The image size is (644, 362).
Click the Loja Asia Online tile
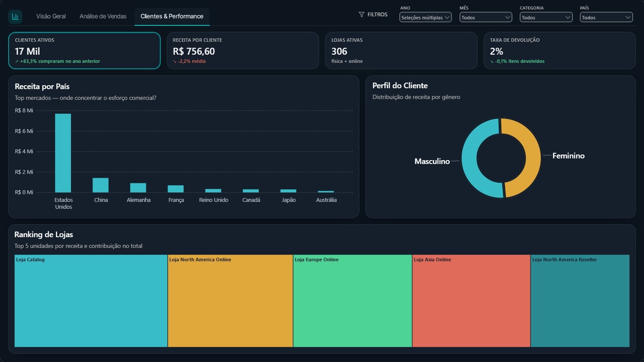pyautogui.click(x=471, y=301)
